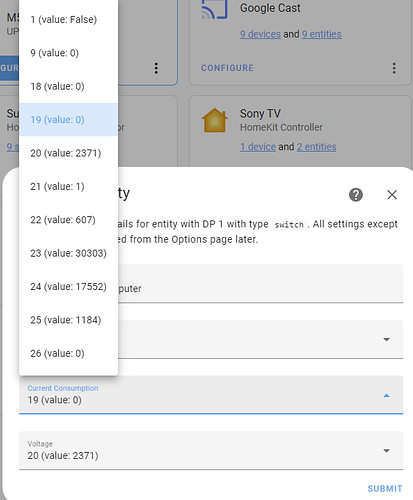
Task: Select option 26 (value: 0)
Action: [68, 353]
